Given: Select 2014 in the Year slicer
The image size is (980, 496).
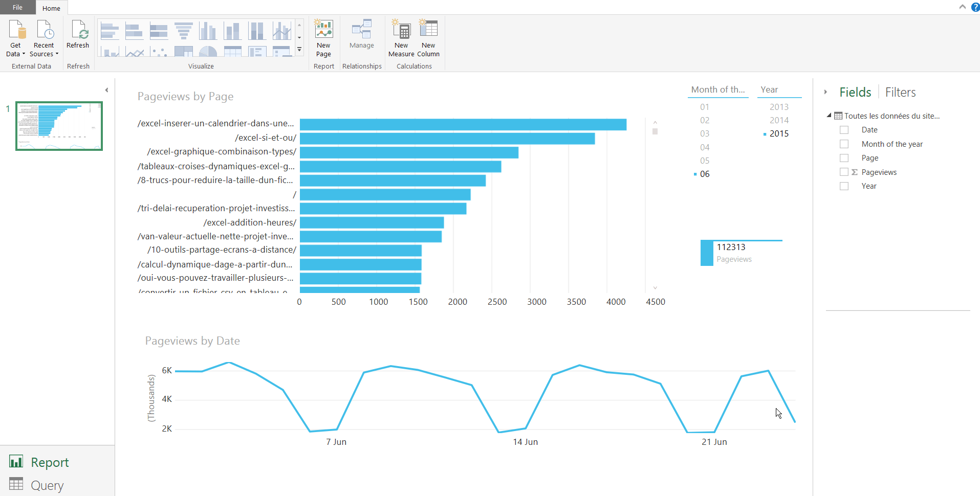Looking at the screenshot, I should point(779,120).
